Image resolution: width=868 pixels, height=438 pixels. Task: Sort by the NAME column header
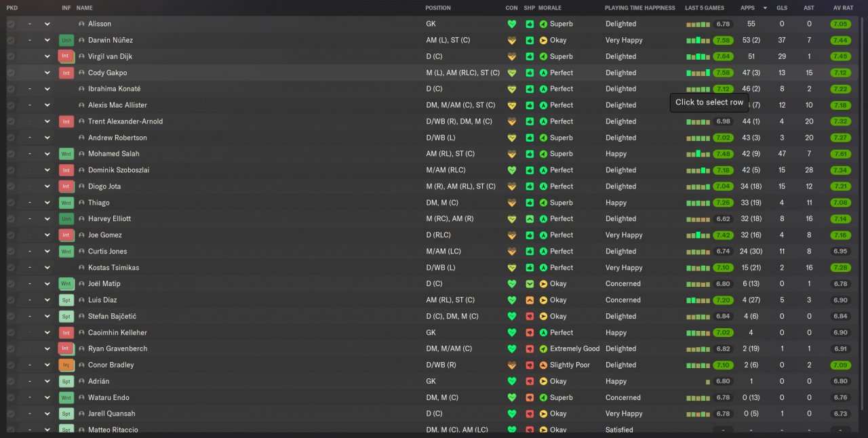(x=85, y=8)
